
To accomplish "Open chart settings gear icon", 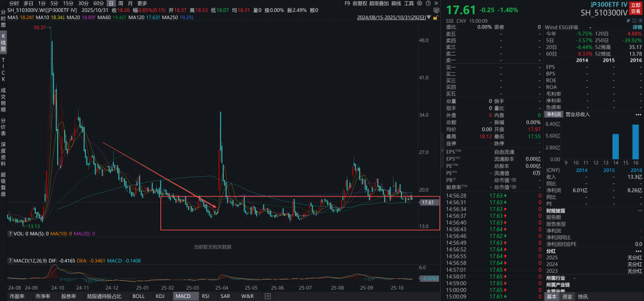I will point(419,4).
